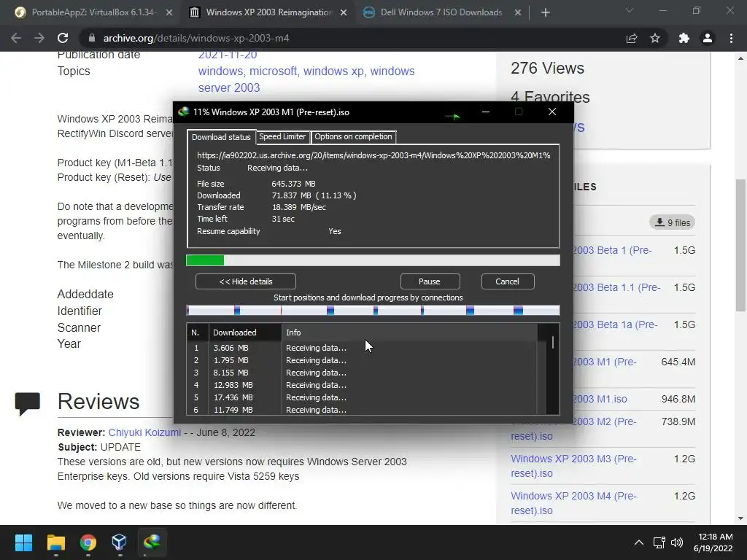
Task: Click the share page icon in address bar
Action: 632,38
